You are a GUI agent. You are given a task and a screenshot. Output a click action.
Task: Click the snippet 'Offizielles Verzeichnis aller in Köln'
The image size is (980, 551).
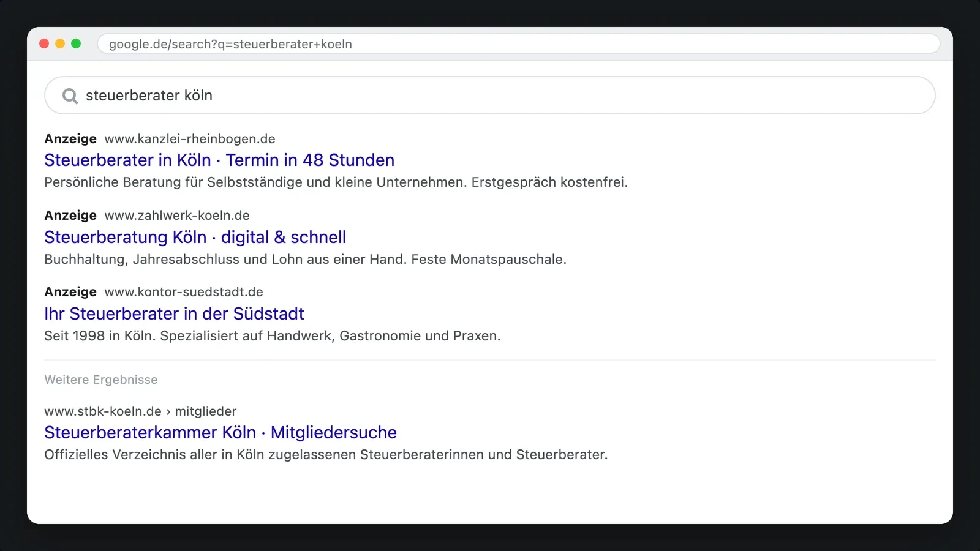click(326, 455)
